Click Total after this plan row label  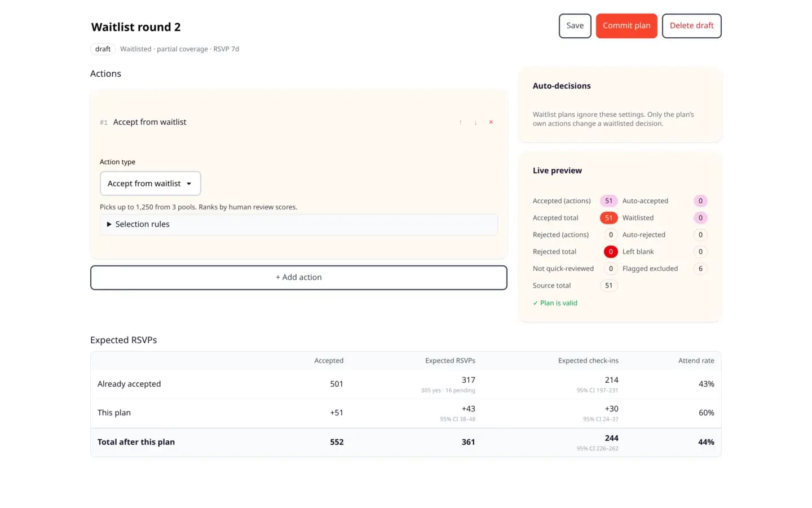click(x=136, y=442)
